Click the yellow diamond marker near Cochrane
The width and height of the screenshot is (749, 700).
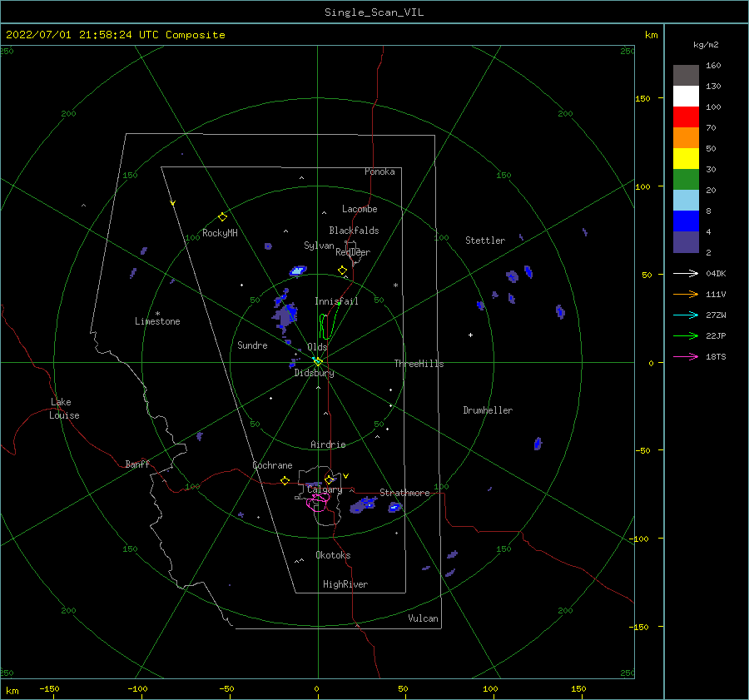[285, 480]
